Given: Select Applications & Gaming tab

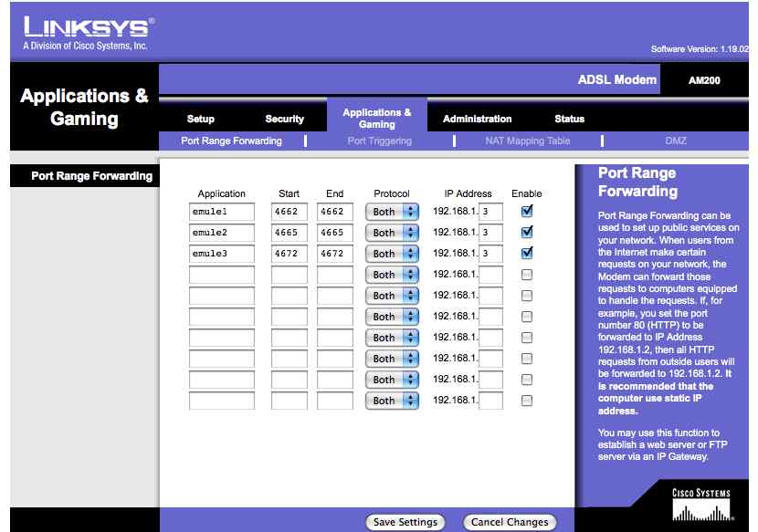Looking at the screenshot, I should pyautogui.click(x=377, y=119).
